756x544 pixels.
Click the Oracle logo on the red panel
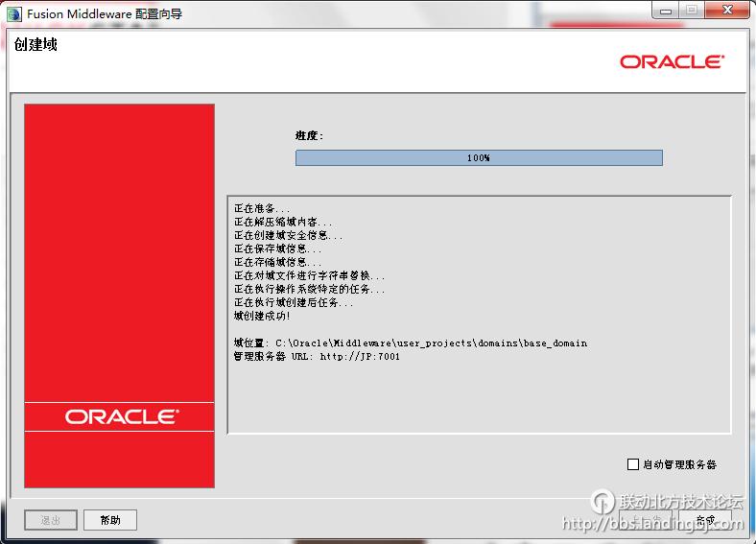(x=120, y=416)
